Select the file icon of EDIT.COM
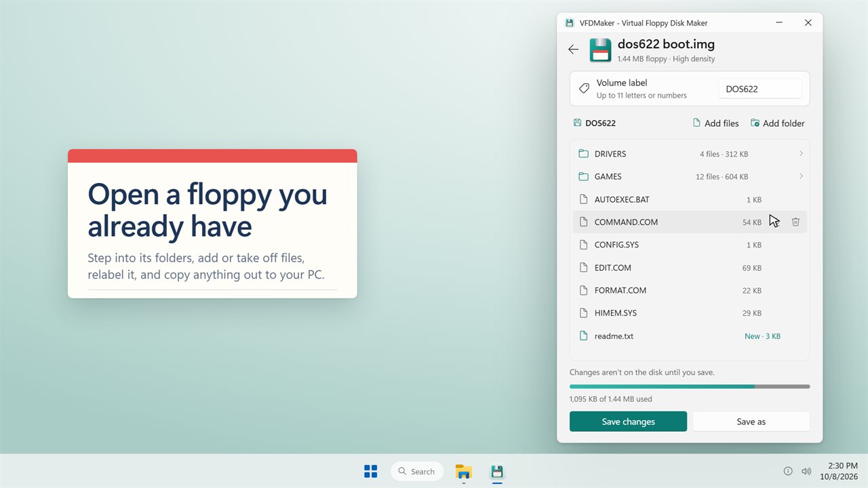This screenshot has width=868, height=488. click(x=583, y=268)
